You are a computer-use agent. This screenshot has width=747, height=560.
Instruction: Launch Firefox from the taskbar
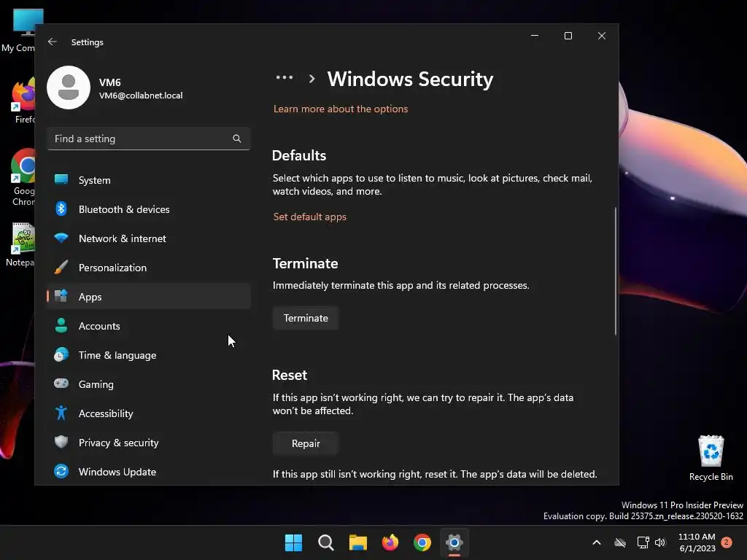point(390,542)
